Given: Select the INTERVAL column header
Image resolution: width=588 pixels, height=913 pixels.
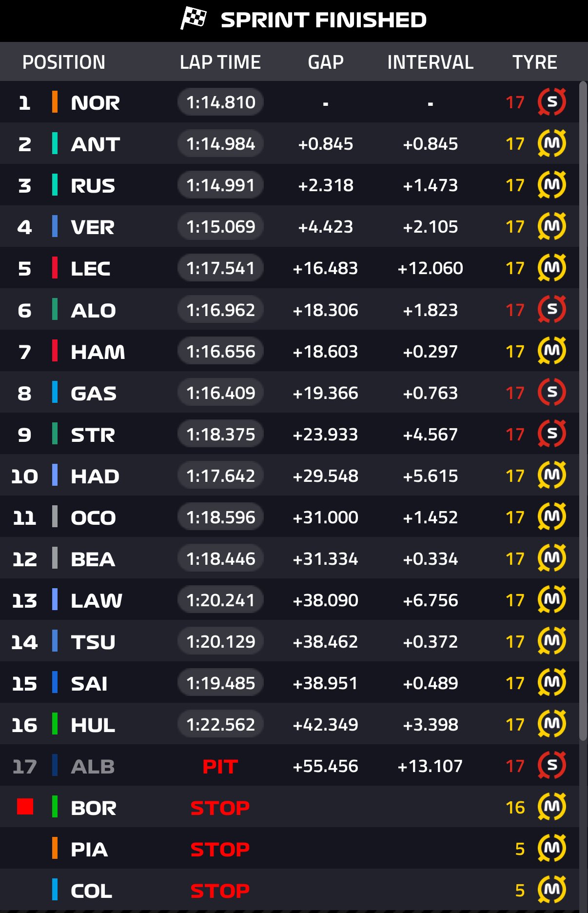Looking at the screenshot, I should [430, 62].
